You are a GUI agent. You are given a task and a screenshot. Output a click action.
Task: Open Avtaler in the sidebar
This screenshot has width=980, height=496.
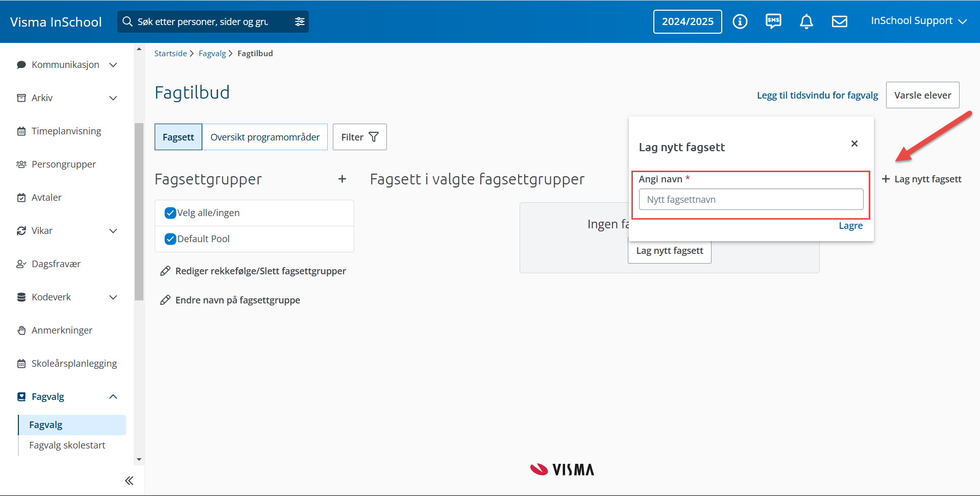[x=46, y=198]
